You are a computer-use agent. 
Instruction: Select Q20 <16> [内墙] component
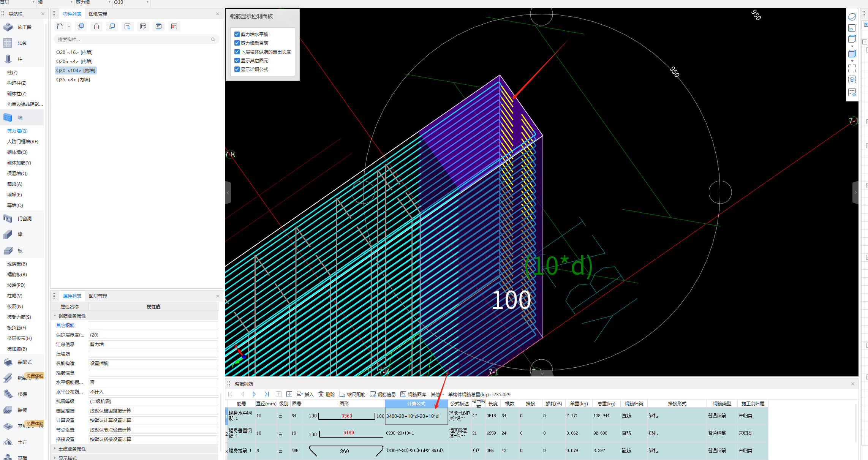[x=74, y=52]
